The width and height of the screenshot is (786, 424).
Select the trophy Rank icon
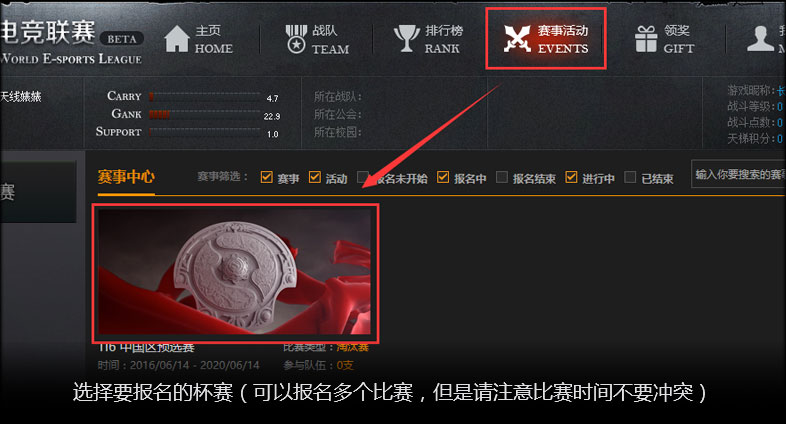point(407,39)
